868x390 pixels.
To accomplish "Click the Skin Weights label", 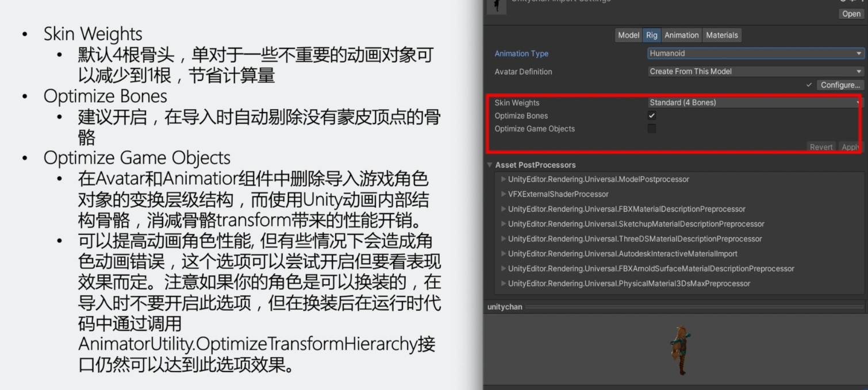I will point(517,103).
